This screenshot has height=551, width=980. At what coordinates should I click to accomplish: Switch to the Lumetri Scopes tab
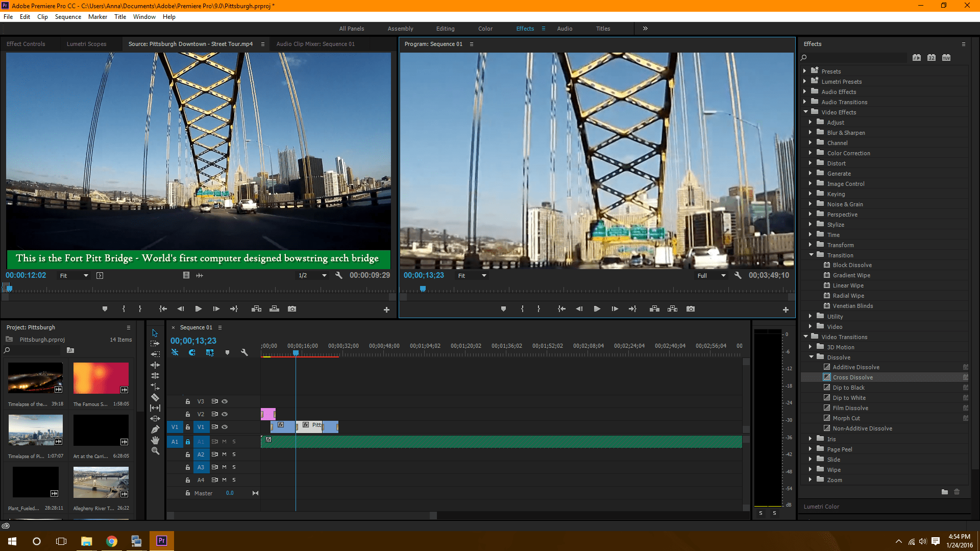(x=86, y=44)
